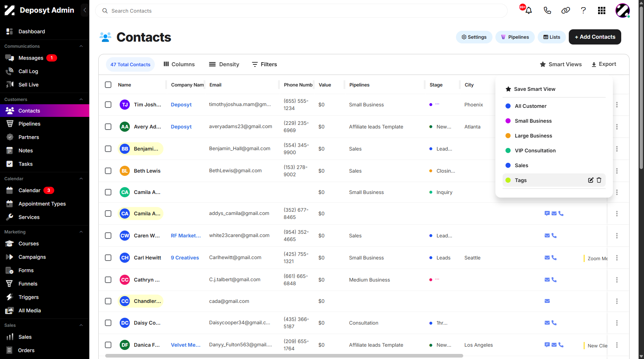The image size is (644, 359).
Task: Click the Export button
Action: point(604,64)
